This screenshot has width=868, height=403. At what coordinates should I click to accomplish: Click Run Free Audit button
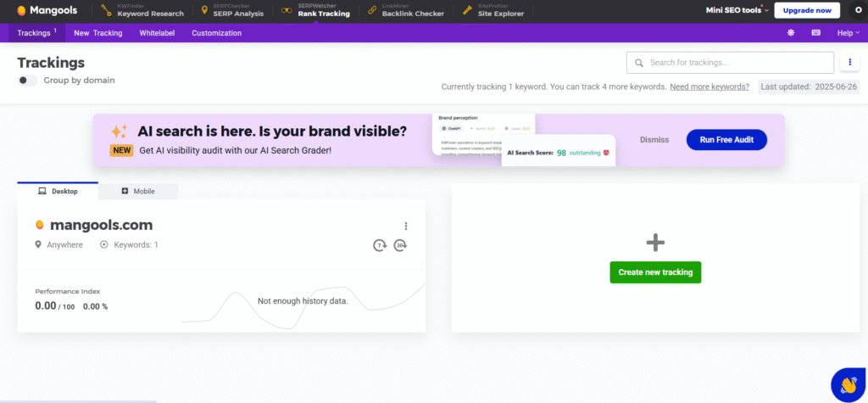pyautogui.click(x=726, y=140)
